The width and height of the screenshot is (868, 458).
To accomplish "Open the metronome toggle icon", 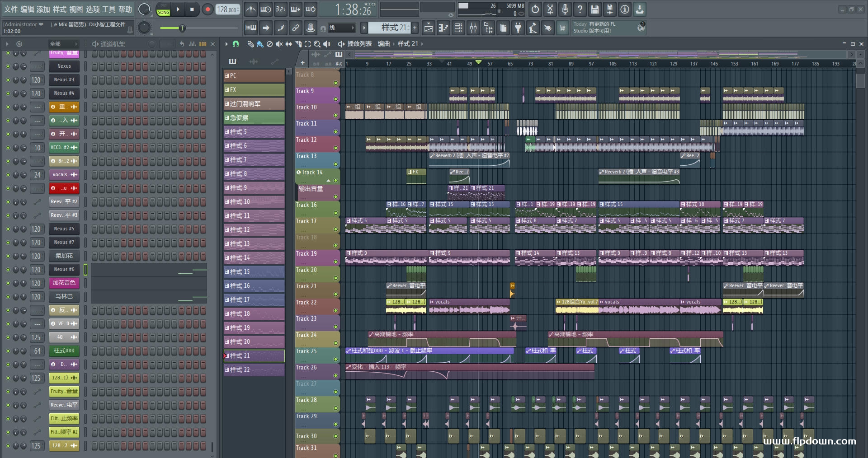I will click(250, 9).
